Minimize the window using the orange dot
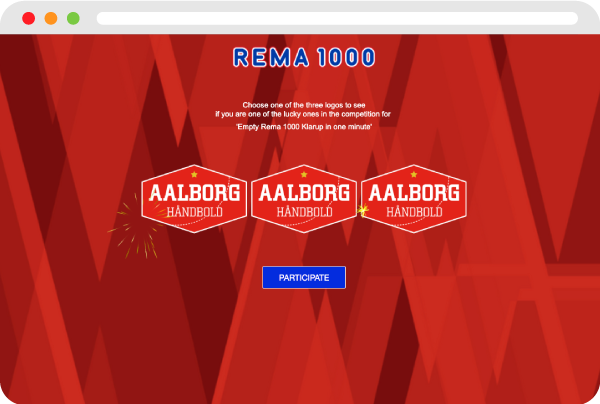 tap(51, 18)
